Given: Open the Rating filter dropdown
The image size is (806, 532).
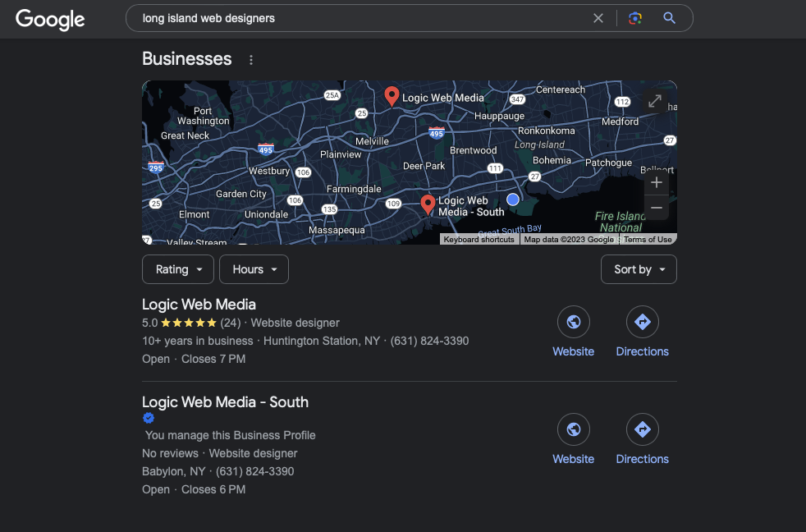Looking at the screenshot, I should [177, 269].
